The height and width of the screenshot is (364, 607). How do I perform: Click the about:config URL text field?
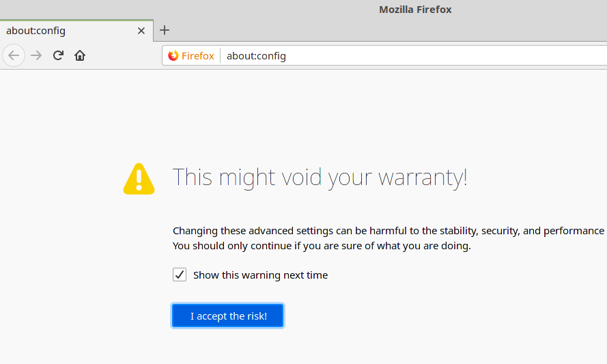click(x=410, y=56)
